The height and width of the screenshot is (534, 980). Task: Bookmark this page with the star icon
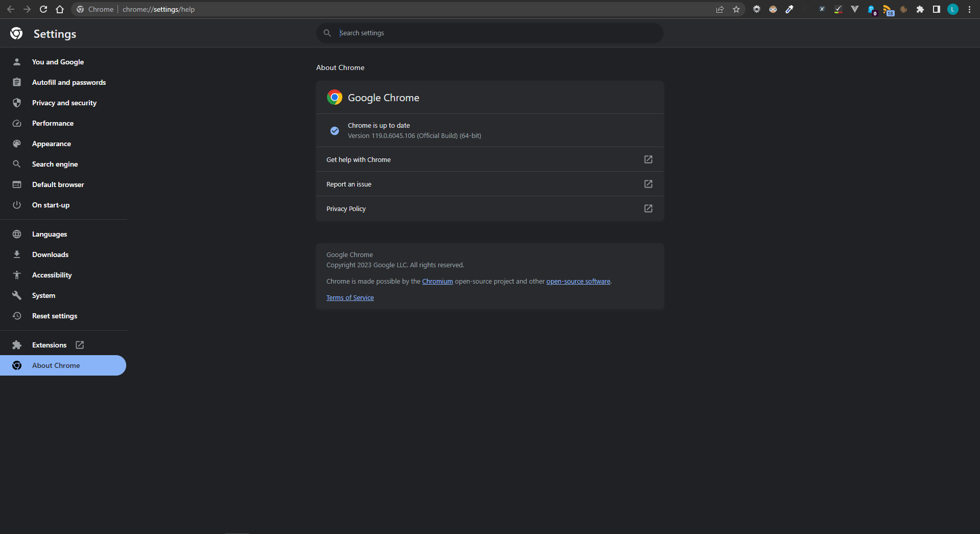[736, 9]
